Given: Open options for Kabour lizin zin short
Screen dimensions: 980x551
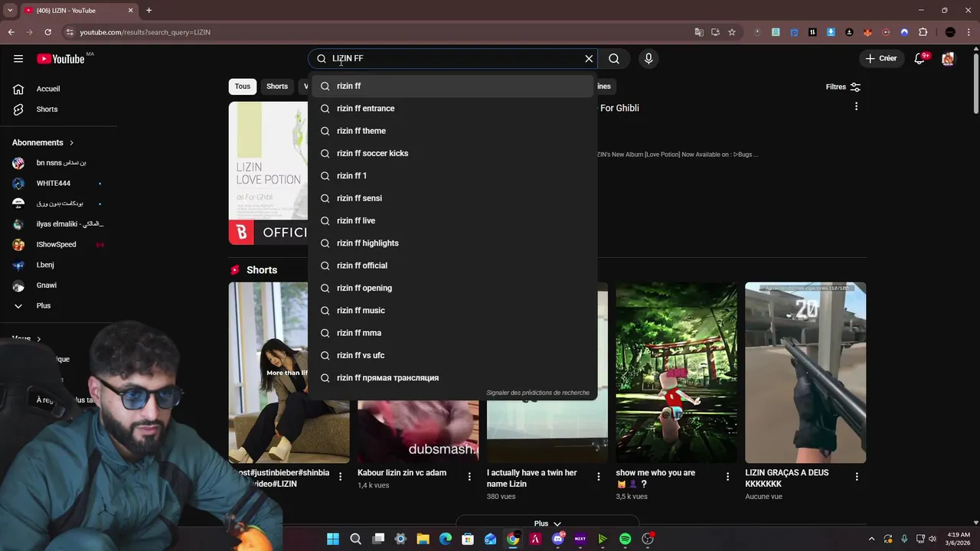Looking at the screenshot, I should 469,476.
